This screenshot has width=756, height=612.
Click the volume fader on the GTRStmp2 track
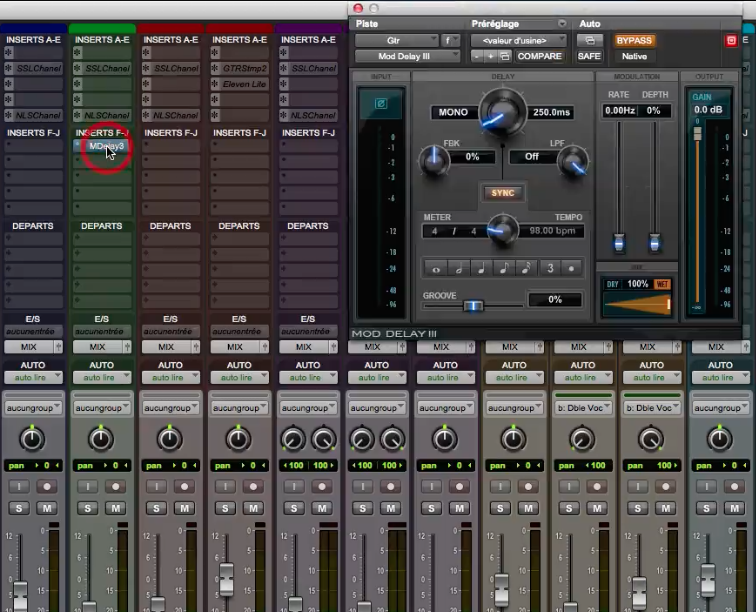[226, 578]
